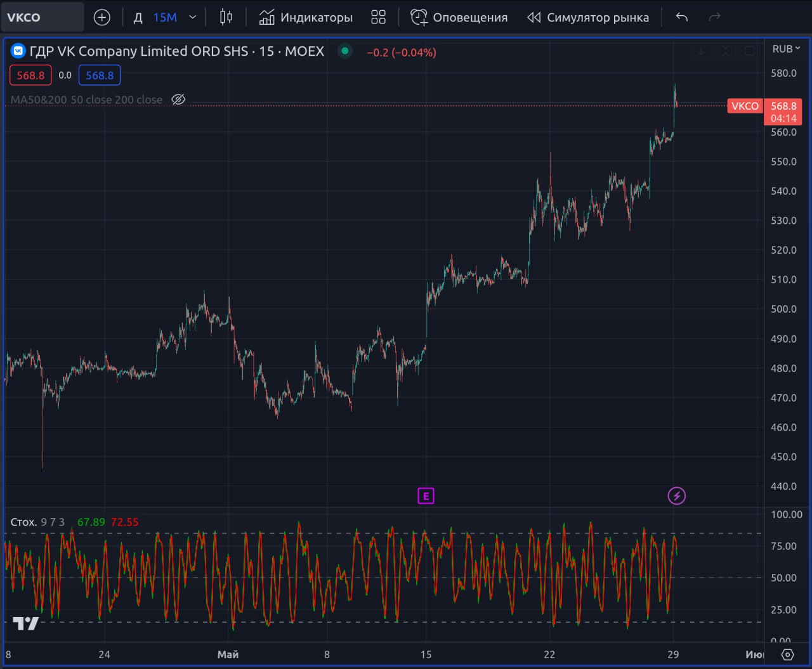This screenshot has width=812, height=669.
Task: Click the −0.2 (−0.04%) price change
Action: (x=402, y=53)
